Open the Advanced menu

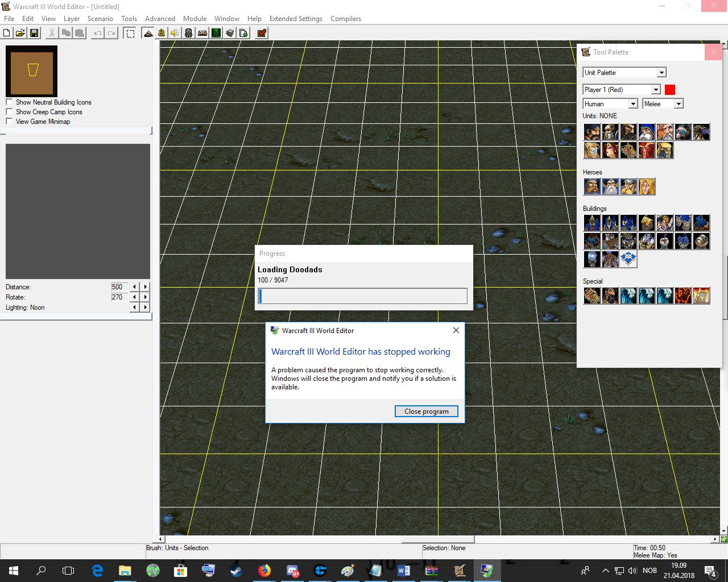pos(160,19)
